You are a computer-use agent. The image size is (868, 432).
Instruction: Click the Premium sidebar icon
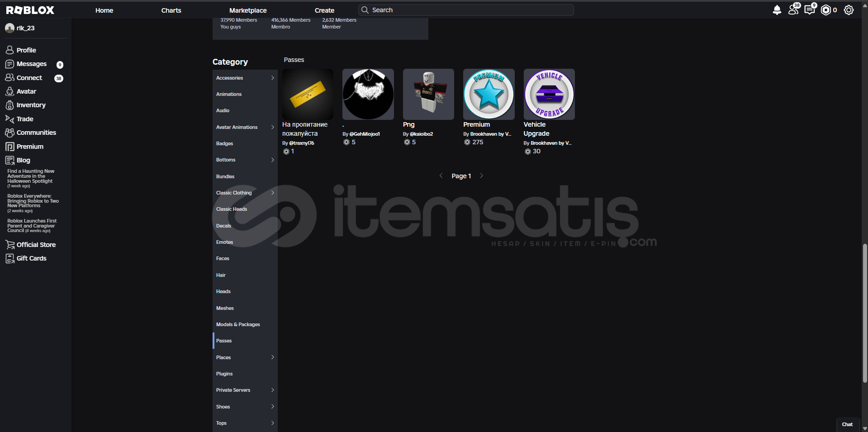9,147
